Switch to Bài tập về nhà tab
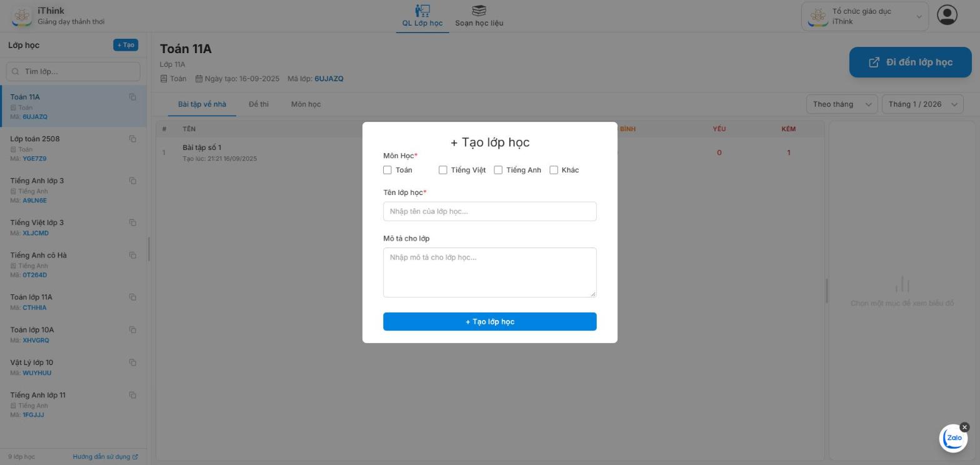 tap(202, 104)
